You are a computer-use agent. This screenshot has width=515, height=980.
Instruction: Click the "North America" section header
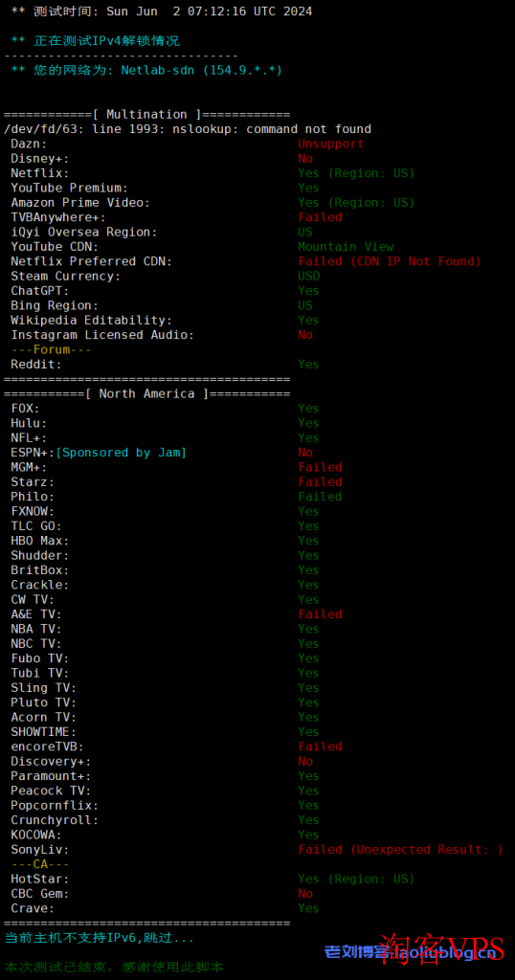pyautogui.click(x=146, y=393)
